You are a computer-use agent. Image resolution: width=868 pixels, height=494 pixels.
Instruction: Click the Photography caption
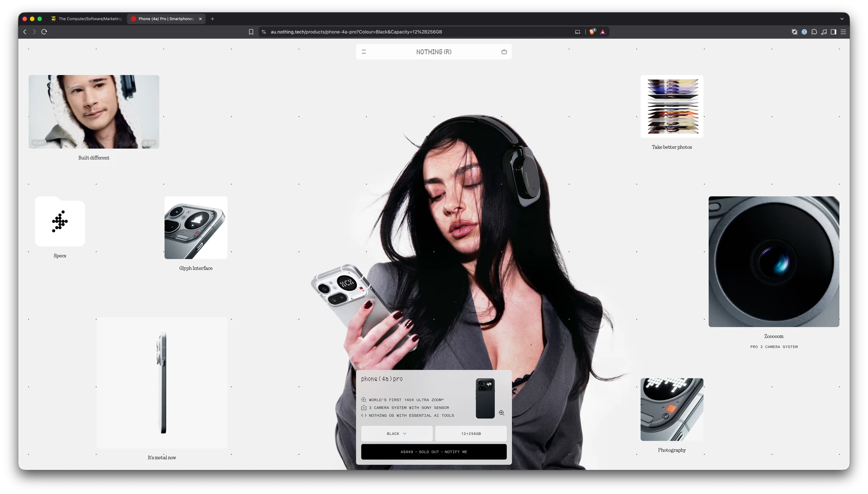(672, 450)
